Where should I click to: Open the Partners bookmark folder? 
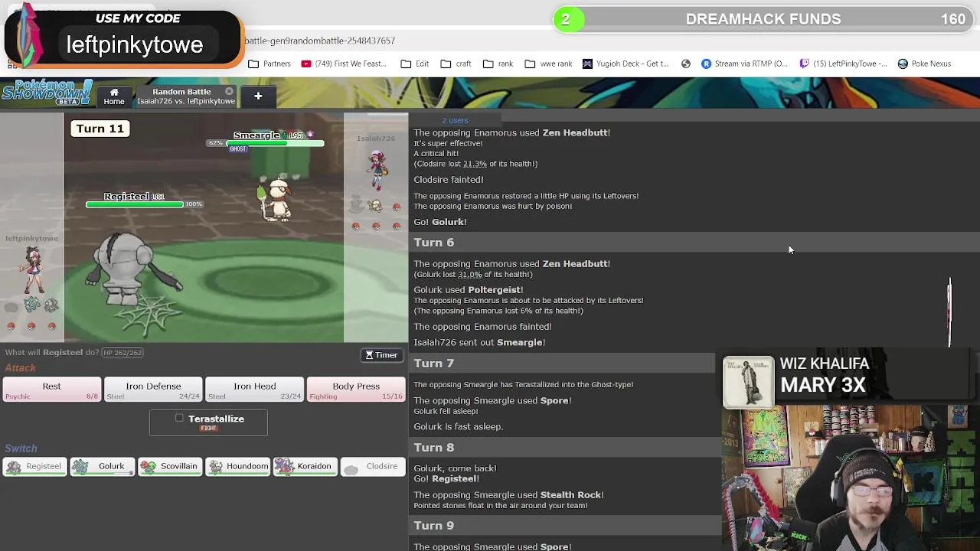point(269,64)
